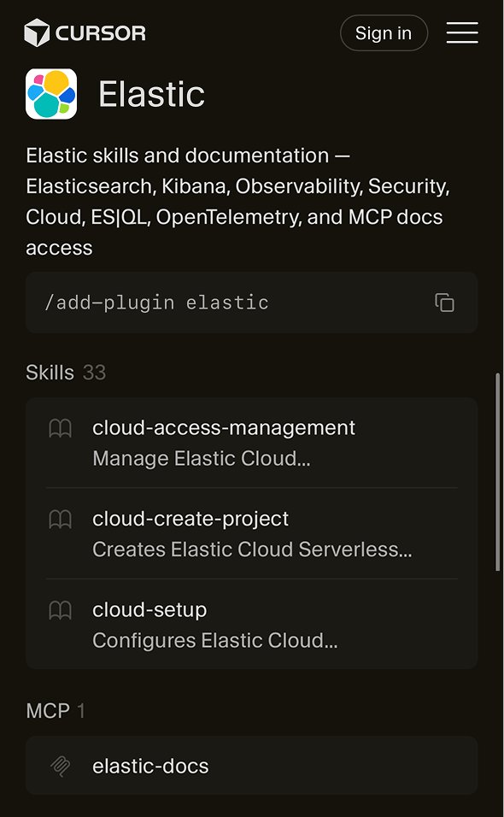Screen dimensions: 504x817
Task: Click the Elastic plugin title
Action: click(151, 94)
